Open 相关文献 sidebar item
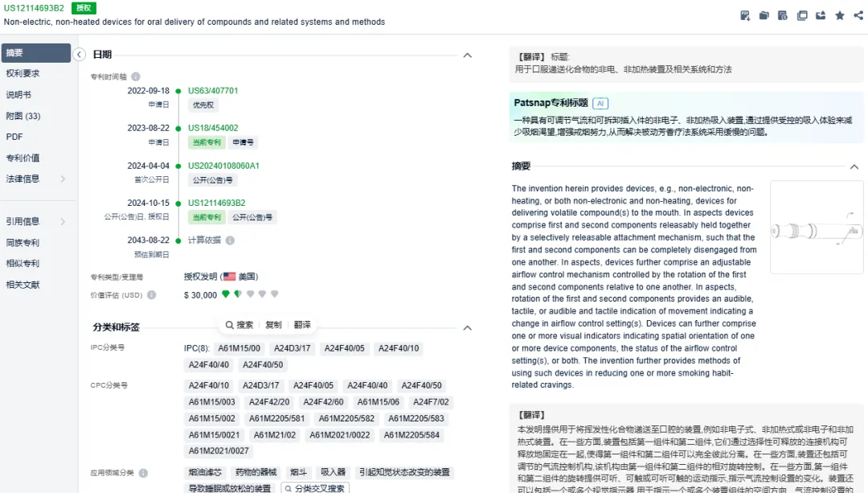Screen dimensions: 868x493 point(23,285)
